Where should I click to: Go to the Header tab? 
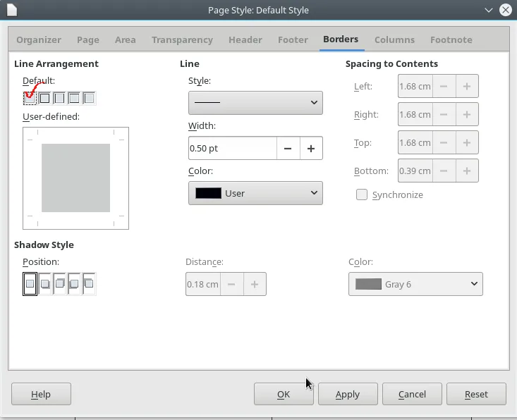245,40
